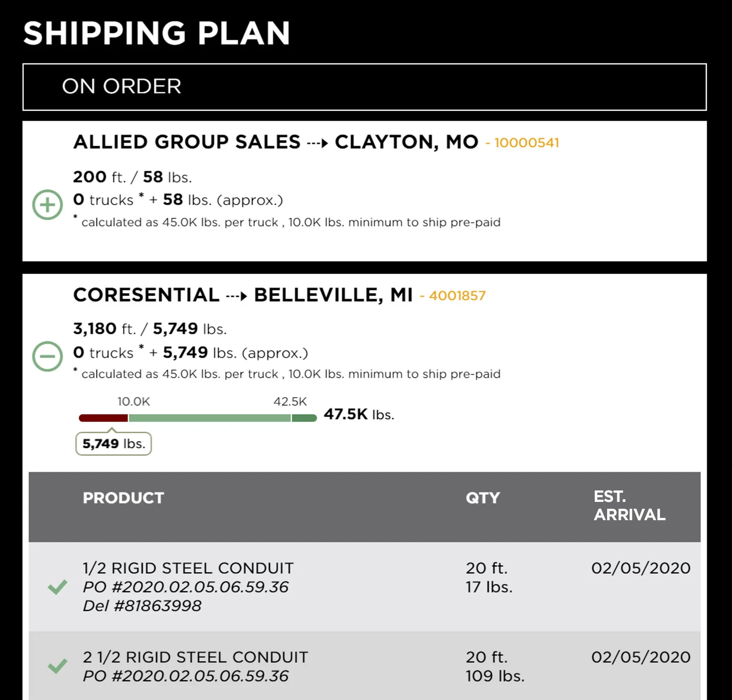Image resolution: width=732 pixels, height=700 pixels.
Task: Sort by the PRODUCT column header
Action: pyautogui.click(x=124, y=498)
